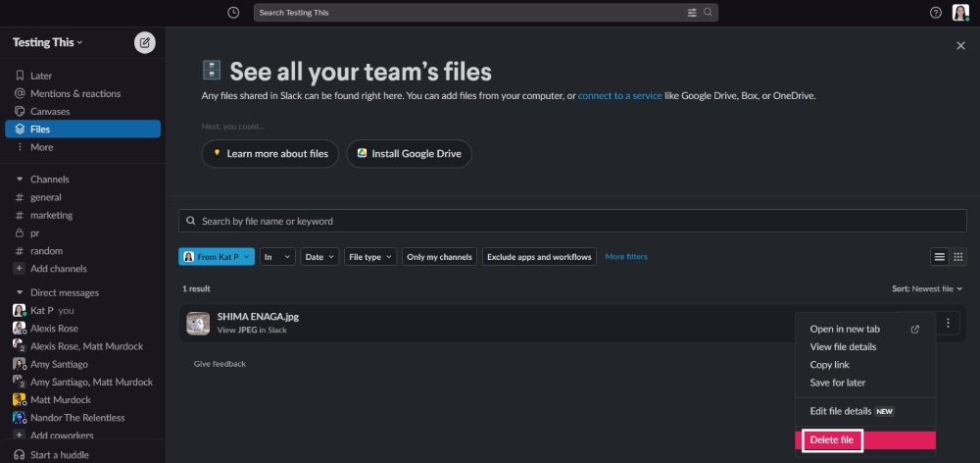Toggle Exclude apps and workflows filter
This screenshot has width=980, height=463.
(540, 257)
